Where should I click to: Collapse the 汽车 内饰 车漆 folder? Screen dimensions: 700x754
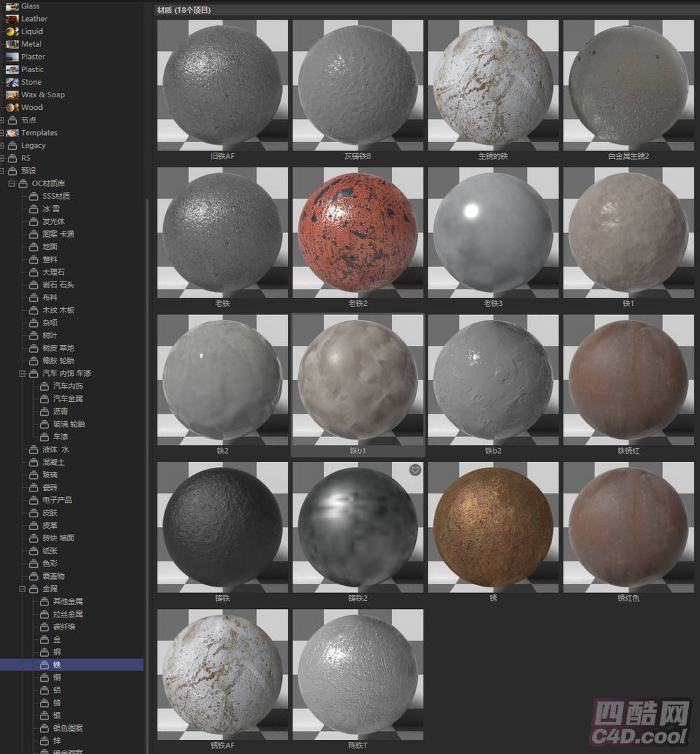click(23, 373)
